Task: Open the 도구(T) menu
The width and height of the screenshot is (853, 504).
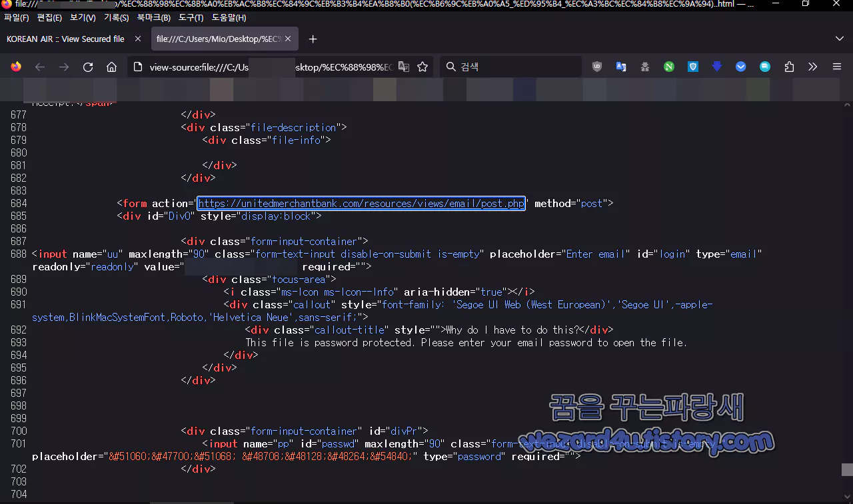Action: coord(191,17)
